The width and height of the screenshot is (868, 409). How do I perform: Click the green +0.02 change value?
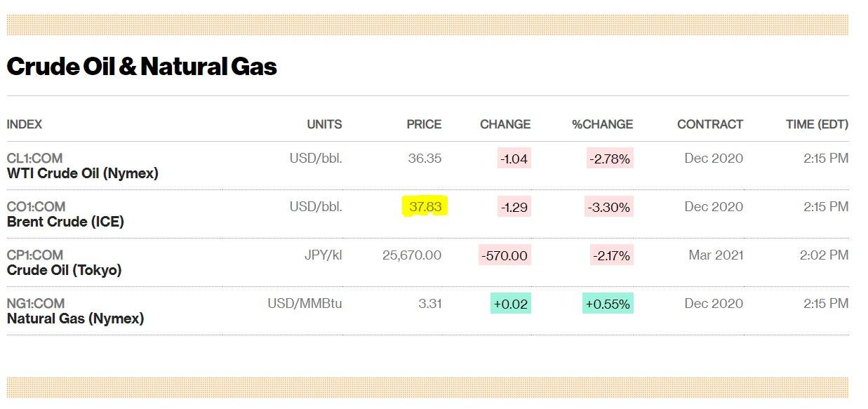tap(511, 304)
